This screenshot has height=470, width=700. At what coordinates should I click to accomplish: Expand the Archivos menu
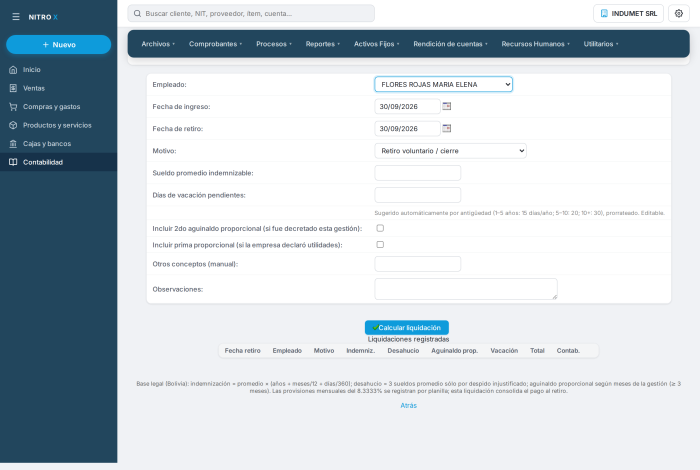pyautogui.click(x=158, y=44)
